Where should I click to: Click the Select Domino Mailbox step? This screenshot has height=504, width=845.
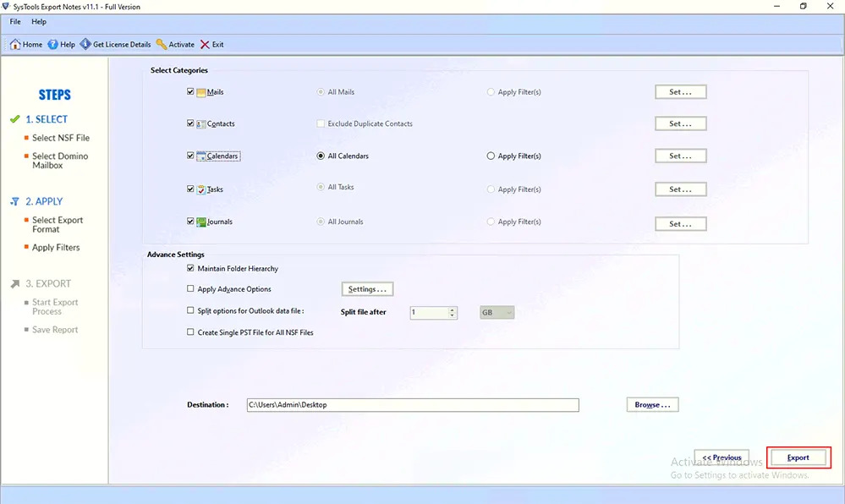(60, 161)
